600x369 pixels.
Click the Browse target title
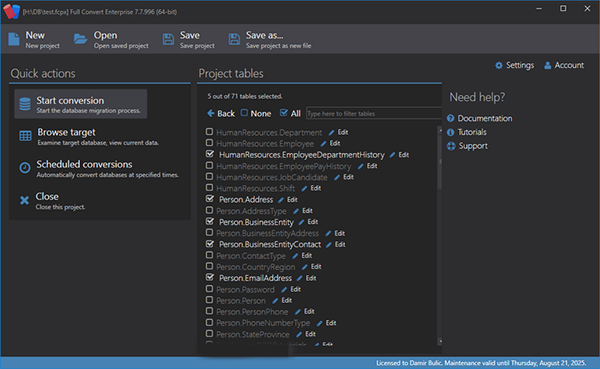(66, 132)
